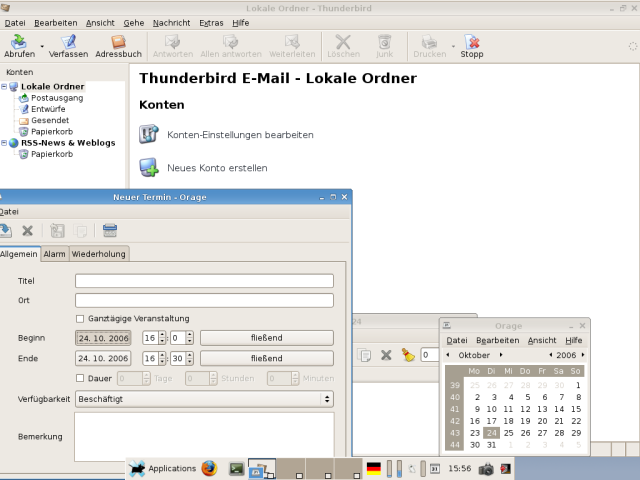Screen dimensions: 640x480
Task: Click the camera screenshot icon in panel
Action: pos(486,469)
